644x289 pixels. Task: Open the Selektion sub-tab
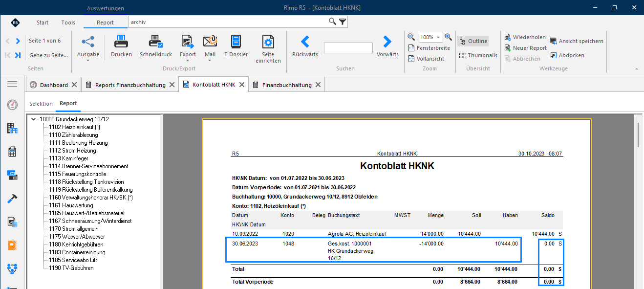click(x=41, y=104)
